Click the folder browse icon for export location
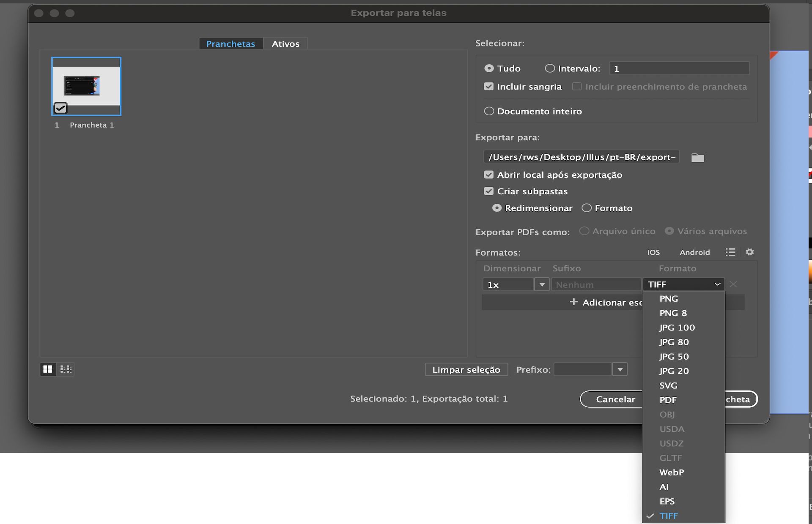 [x=697, y=158]
